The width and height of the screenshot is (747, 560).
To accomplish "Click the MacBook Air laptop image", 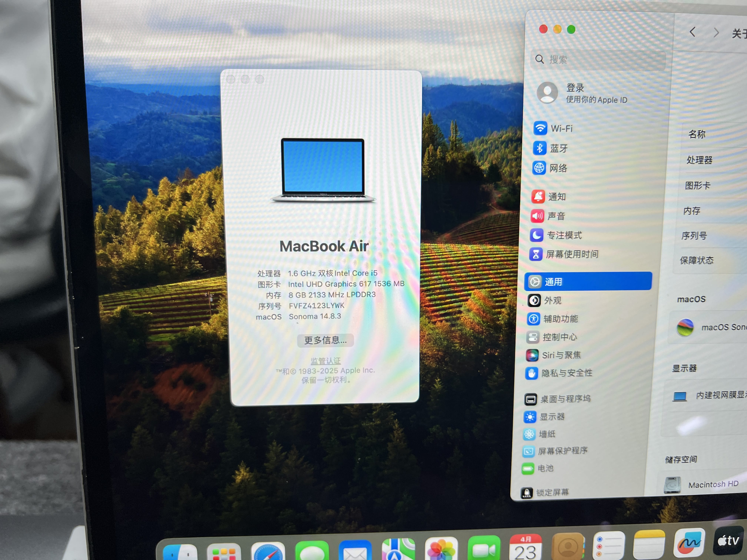I will click(323, 170).
